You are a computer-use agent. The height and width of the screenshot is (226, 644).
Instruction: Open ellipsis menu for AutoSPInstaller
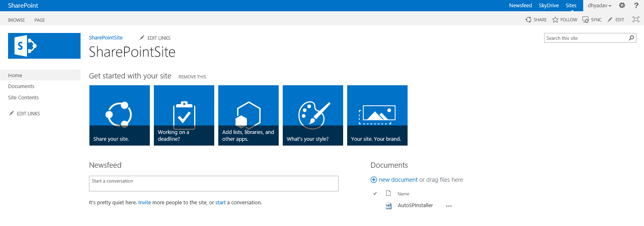click(449, 206)
